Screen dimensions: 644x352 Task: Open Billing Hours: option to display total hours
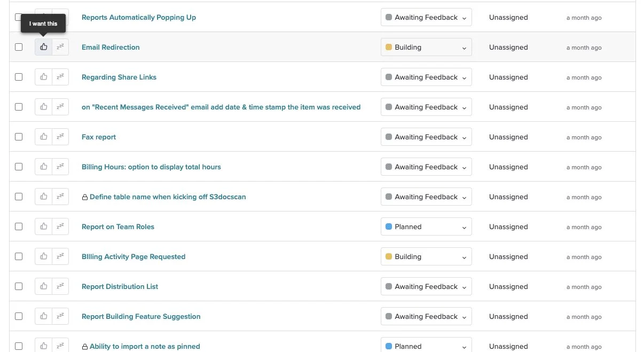(151, 167)
